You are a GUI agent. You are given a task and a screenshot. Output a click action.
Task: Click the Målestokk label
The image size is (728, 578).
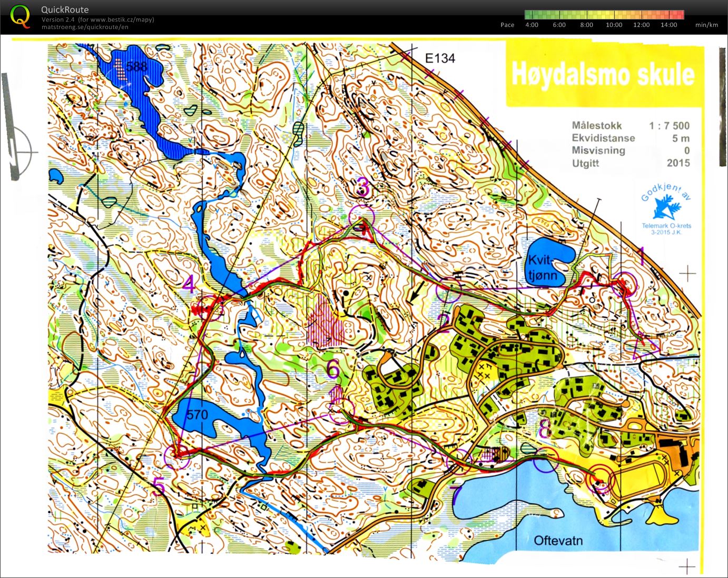click(x=597, y=125)
